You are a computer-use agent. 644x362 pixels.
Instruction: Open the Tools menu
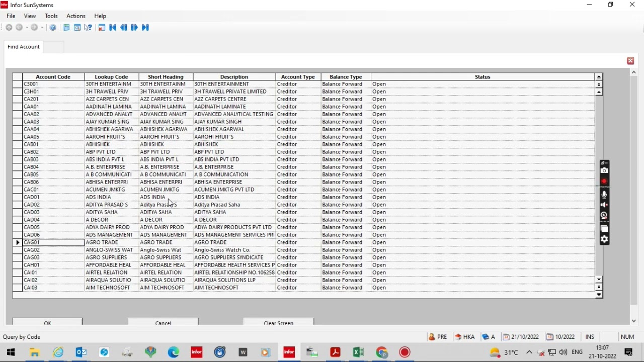[51, 16]
